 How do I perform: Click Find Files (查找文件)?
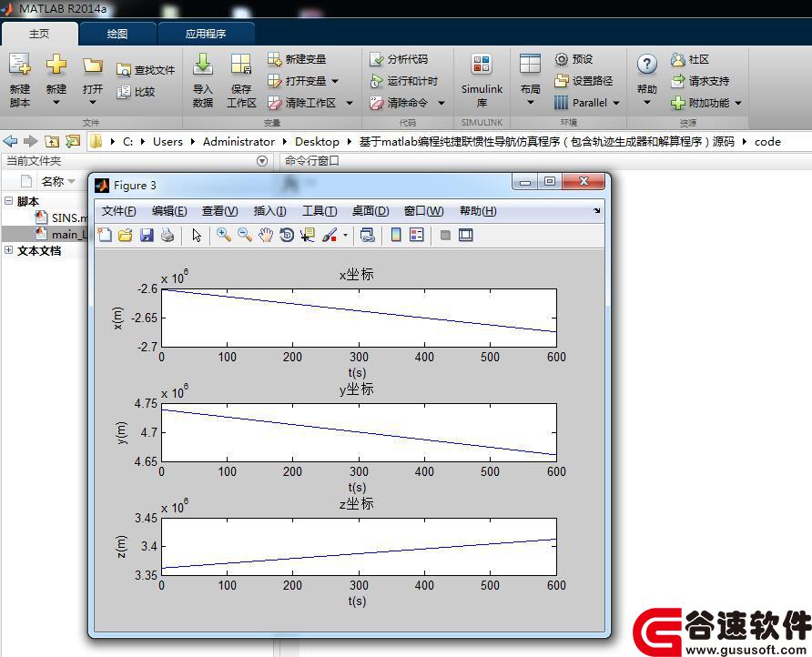click(x=146, y=70)
